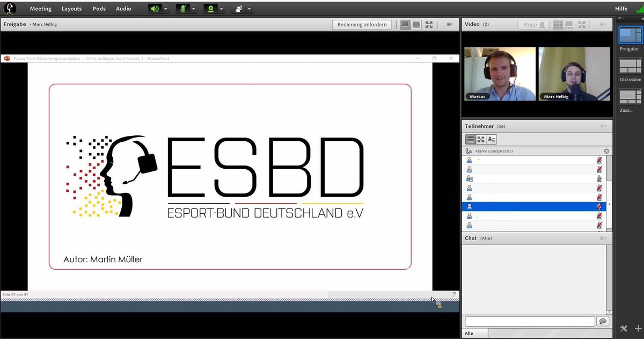The height and width of the screenshot is (339, 644).
Task: Close the Aktive Lautsprecher bar
Action: [606, 151]
